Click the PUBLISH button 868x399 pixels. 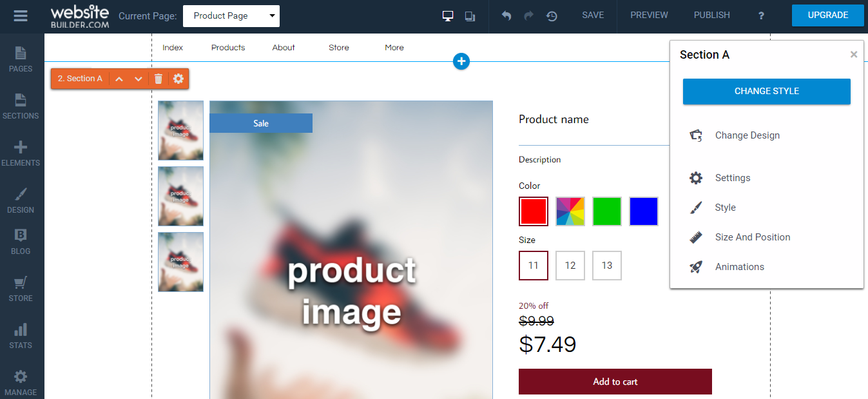(711, 15)
